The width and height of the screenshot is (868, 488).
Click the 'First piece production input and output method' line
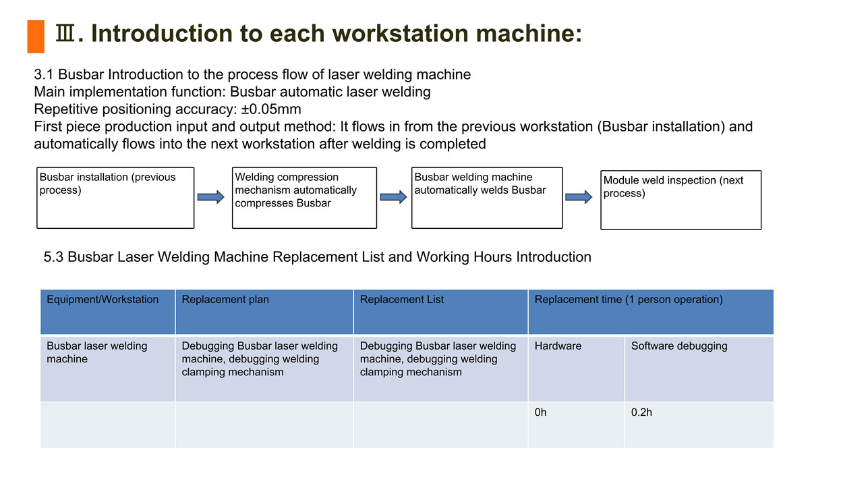(x=393, y=135)
